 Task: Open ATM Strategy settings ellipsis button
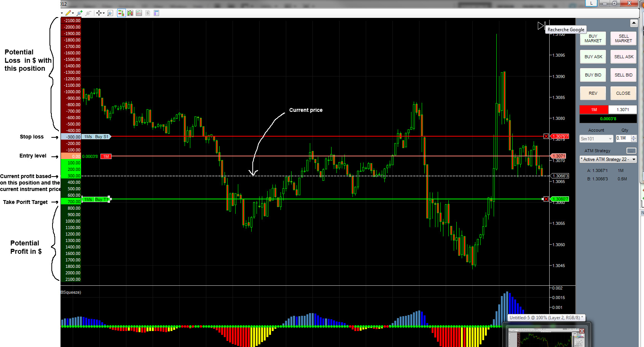coord(631,151)
